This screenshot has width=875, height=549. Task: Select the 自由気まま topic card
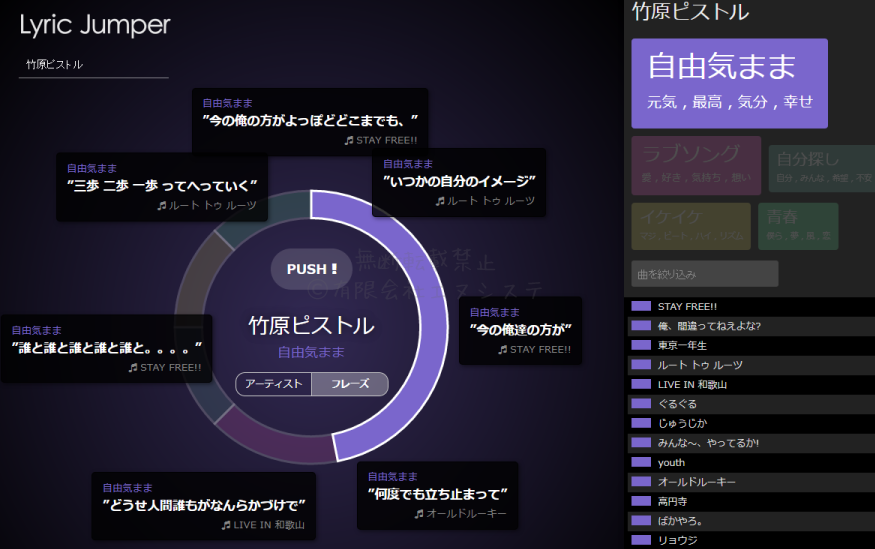coord(729,83)
